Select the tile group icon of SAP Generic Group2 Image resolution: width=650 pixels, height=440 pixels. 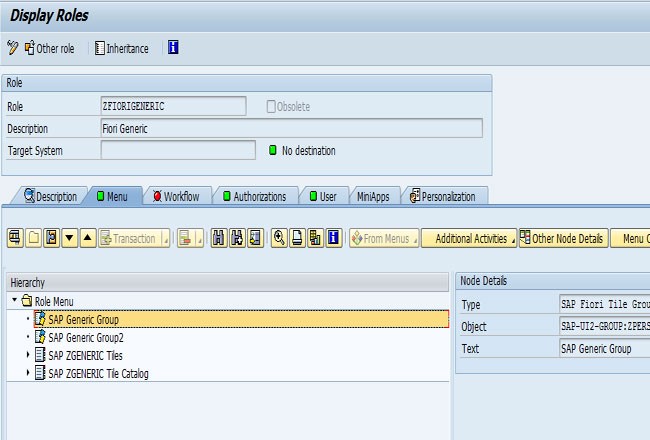click(40, 337)
